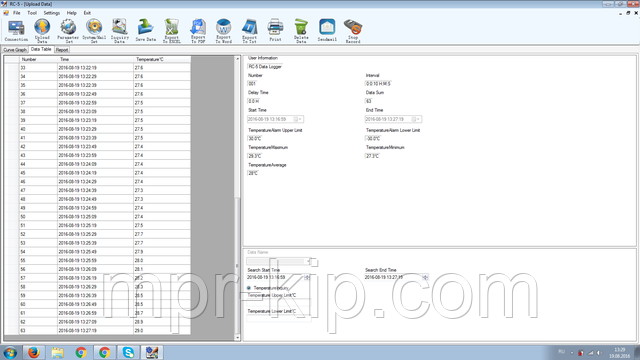Open the System/Mail Set icon

click(x=94, y=31)
